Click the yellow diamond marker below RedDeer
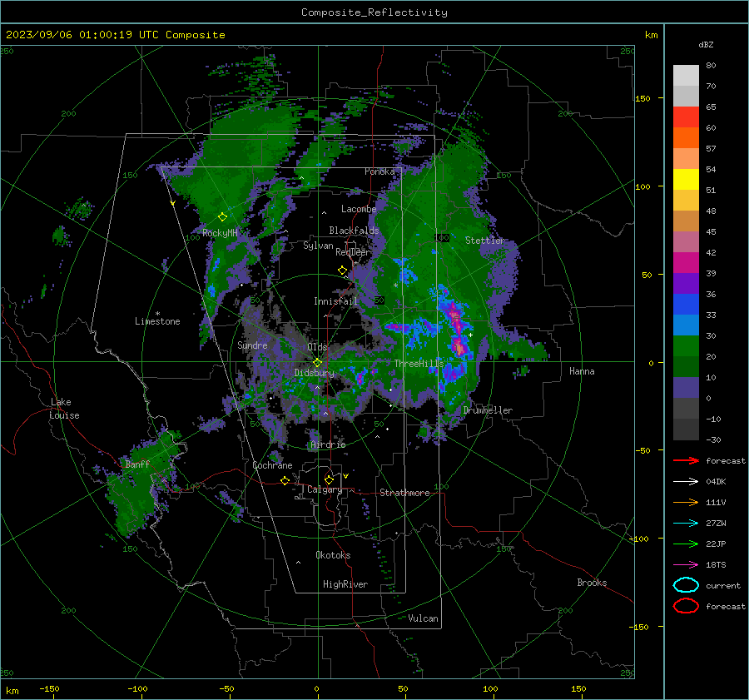This screenshot has width=749, height=700. click(343, 270)
